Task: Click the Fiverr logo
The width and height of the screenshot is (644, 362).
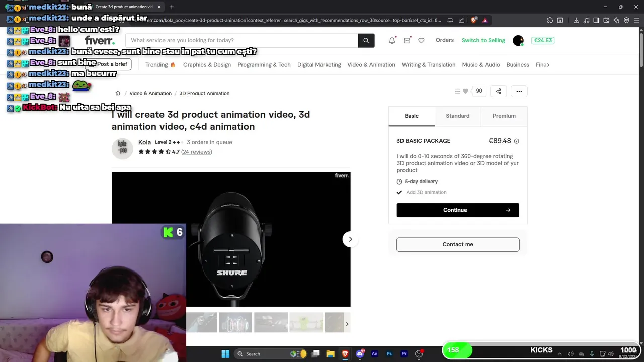Action: [100, 40]
